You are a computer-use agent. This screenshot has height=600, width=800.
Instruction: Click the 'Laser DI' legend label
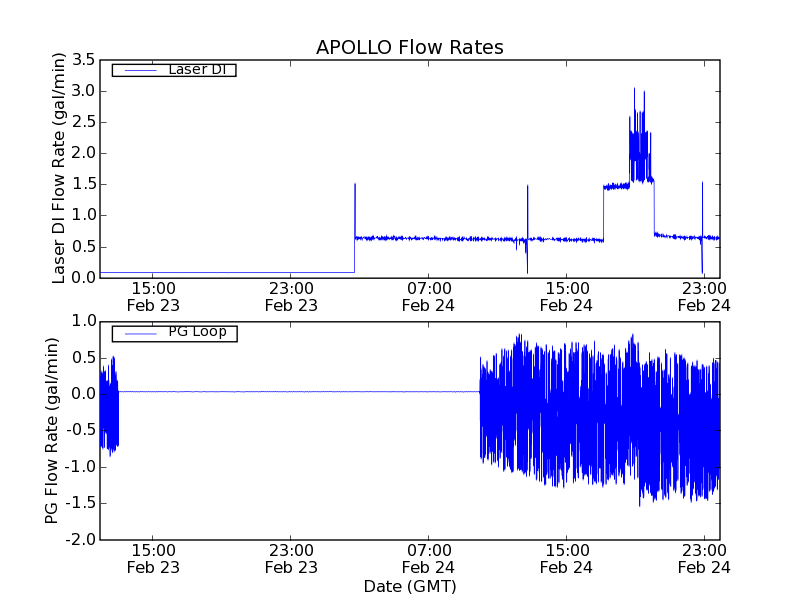tap(197, 69)
